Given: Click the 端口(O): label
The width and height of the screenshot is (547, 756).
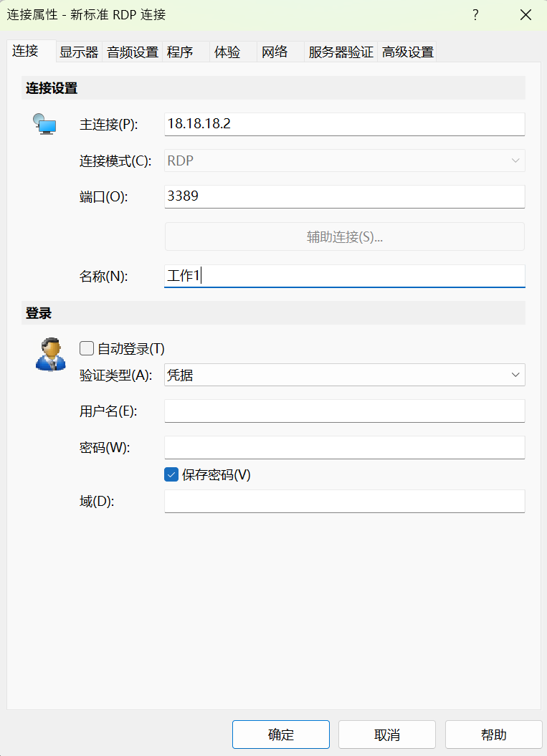Looking at the screenshot, I should tap(104, 197).
